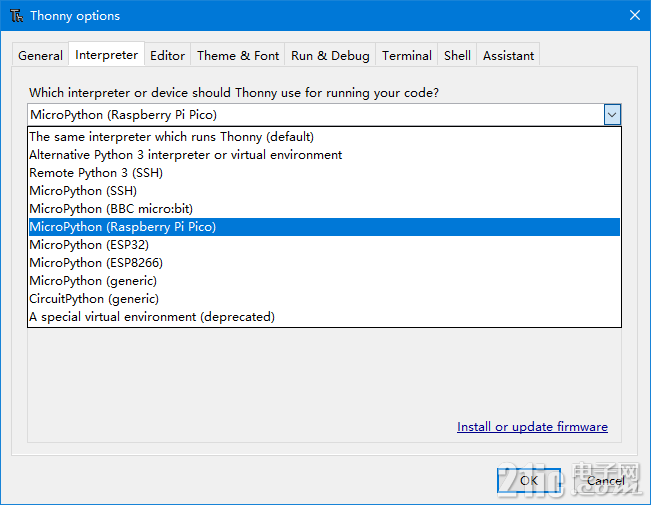Pick MicroPython (ESP8266) from list
The height and width of the screenshot is (505, 651).
click(x=324, y=263)
